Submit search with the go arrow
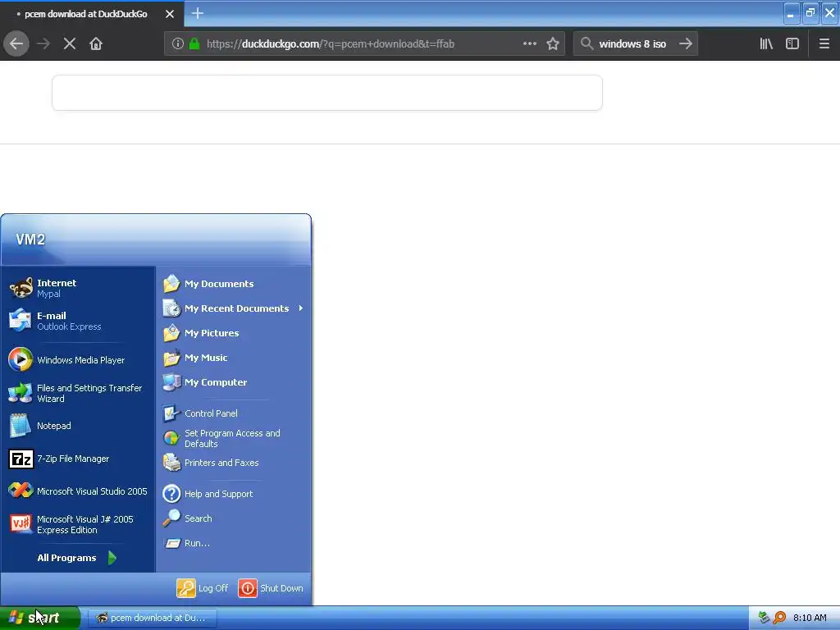Viewport: 840px width, 630px height. click(686, 44)
